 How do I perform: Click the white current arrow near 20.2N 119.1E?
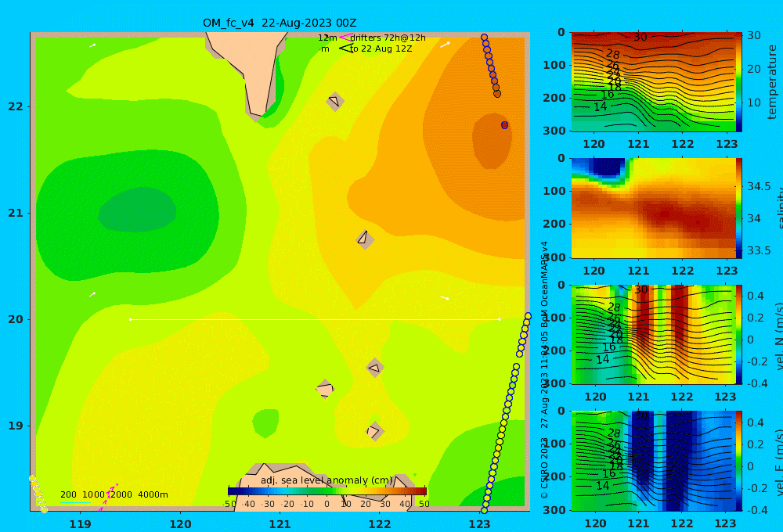92,294
